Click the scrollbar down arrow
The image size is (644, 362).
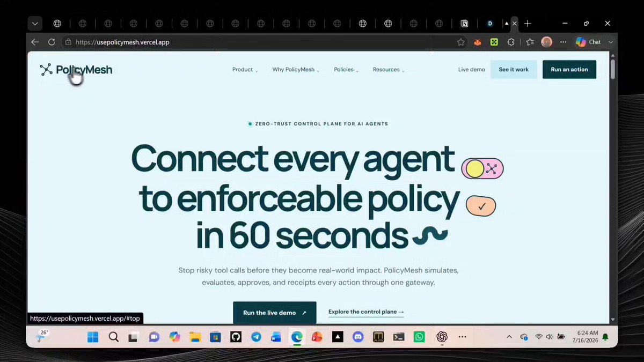(x=613, y=320)
